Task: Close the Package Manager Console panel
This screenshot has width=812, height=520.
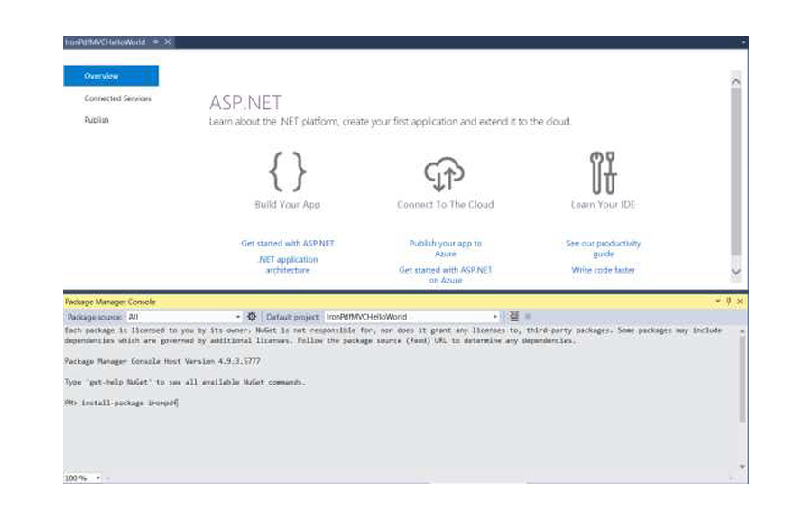Action: coord(740,301)
